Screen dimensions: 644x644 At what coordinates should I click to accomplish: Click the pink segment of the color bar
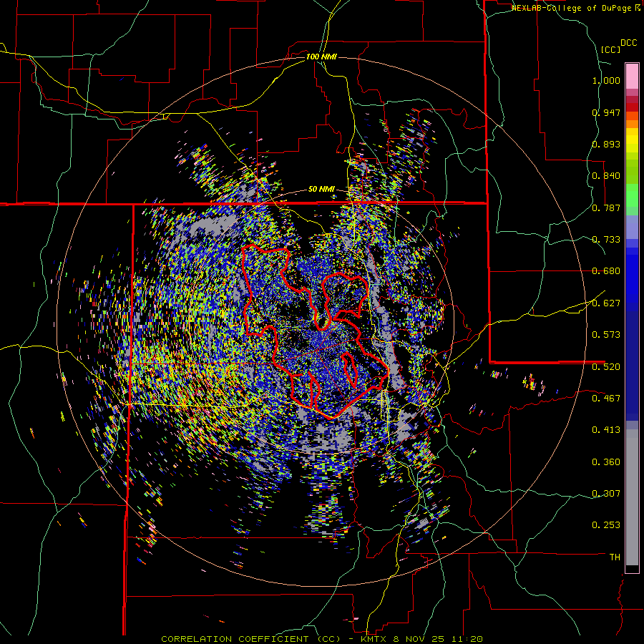click(x=632, y=76)
